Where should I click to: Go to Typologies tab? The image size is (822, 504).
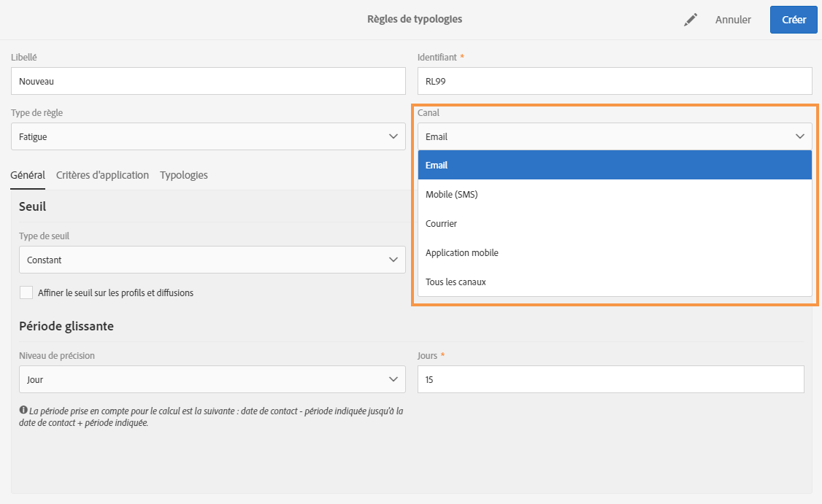[x=184, y=175]
